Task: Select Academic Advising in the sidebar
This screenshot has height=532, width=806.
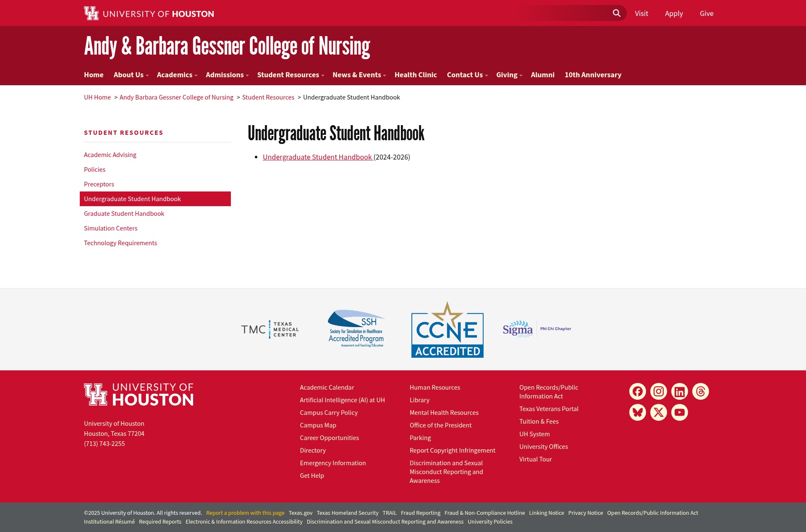Action: coord(110,155)
